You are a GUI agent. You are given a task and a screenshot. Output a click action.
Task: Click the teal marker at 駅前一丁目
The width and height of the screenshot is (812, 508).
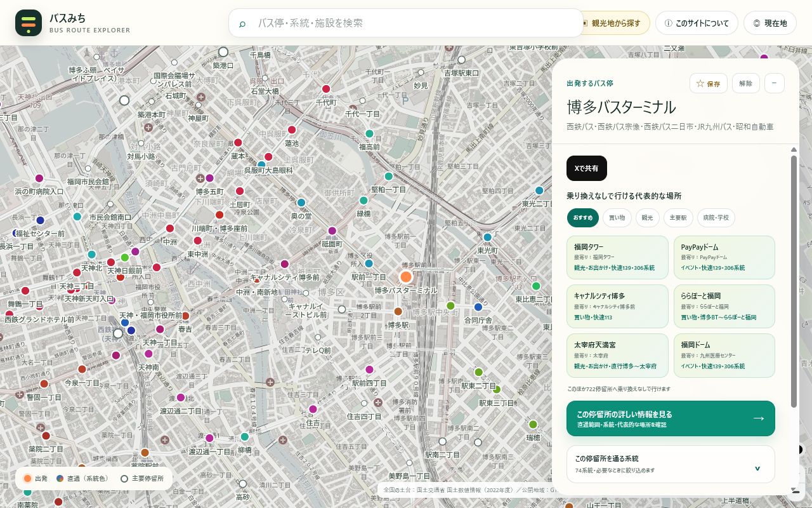(x=369, y=264)
